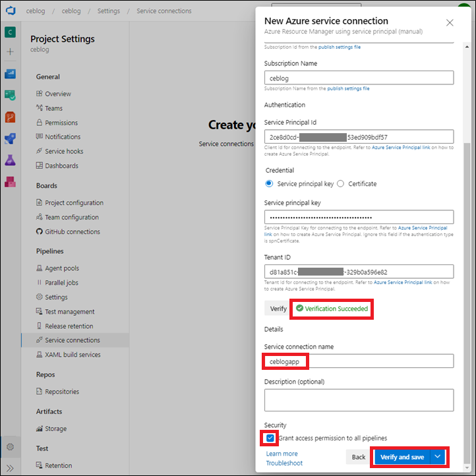Screen dimensions: 476x476
Task: Open Settings under Pipelines
Action: [56, 297]
